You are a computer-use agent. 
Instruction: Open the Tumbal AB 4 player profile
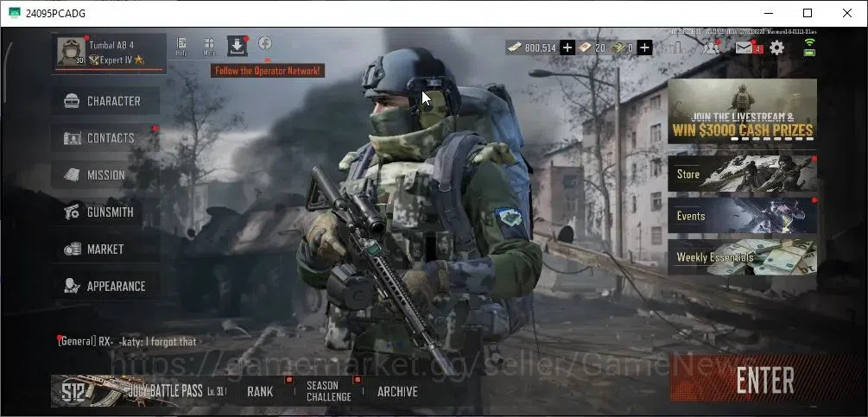pos(110,53)
